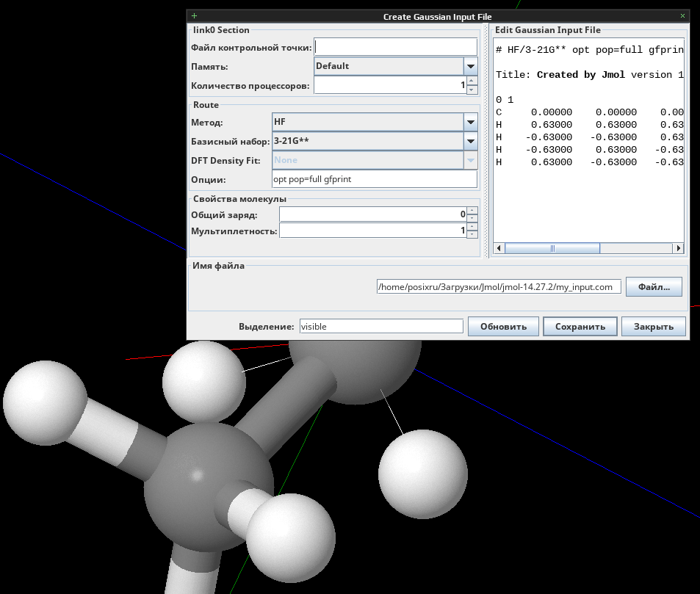Image resolution: width=700 pixels, height=594 pixels.
Task: Click the file path field with my_input.com
Action: [499, 286]
